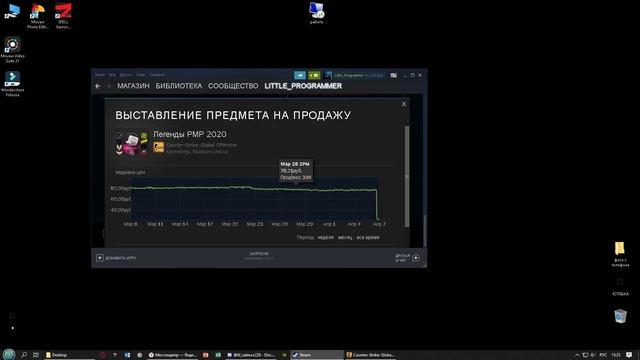Open the БИБЛИОТЕКА library section
The image size is (640, 360).
[x=179, y=86]
